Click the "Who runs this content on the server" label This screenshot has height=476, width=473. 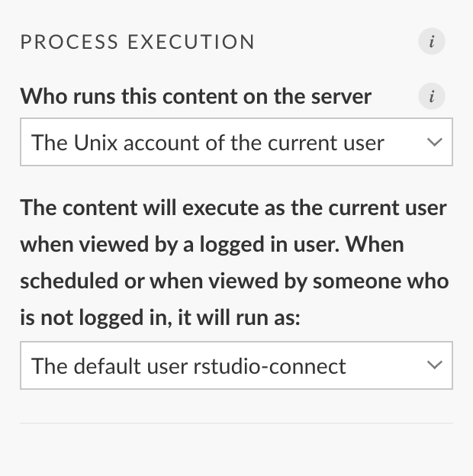pos(196,96)
